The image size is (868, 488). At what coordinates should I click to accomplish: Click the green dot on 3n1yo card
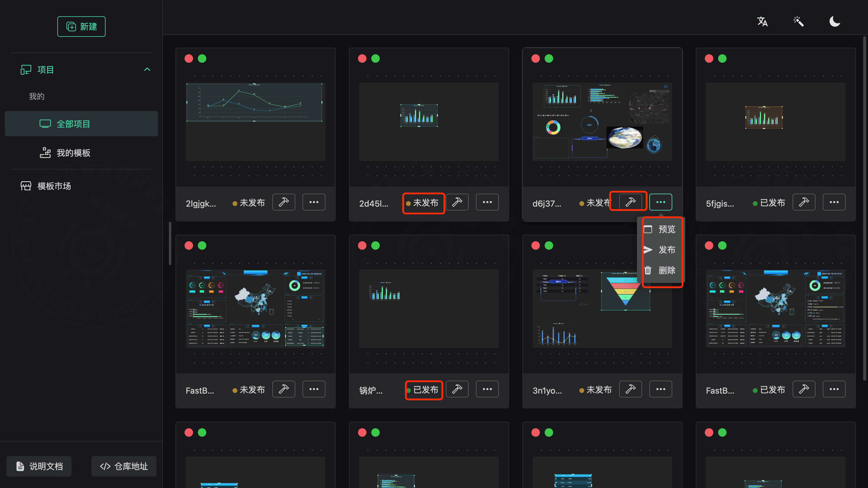point(549,246)
